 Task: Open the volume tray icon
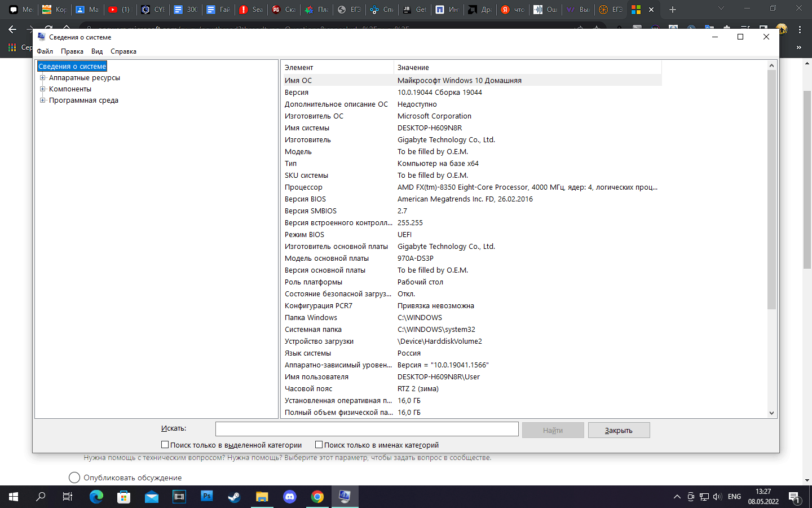point(717,497)
